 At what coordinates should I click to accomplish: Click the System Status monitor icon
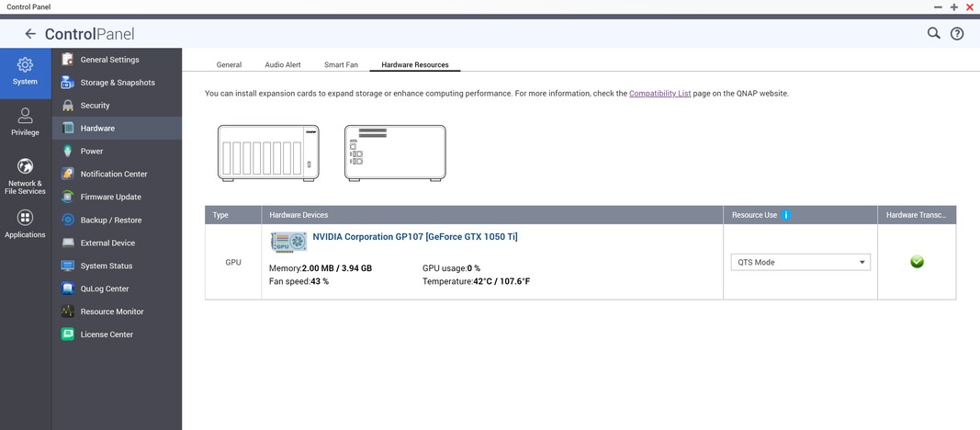(68, 266)
